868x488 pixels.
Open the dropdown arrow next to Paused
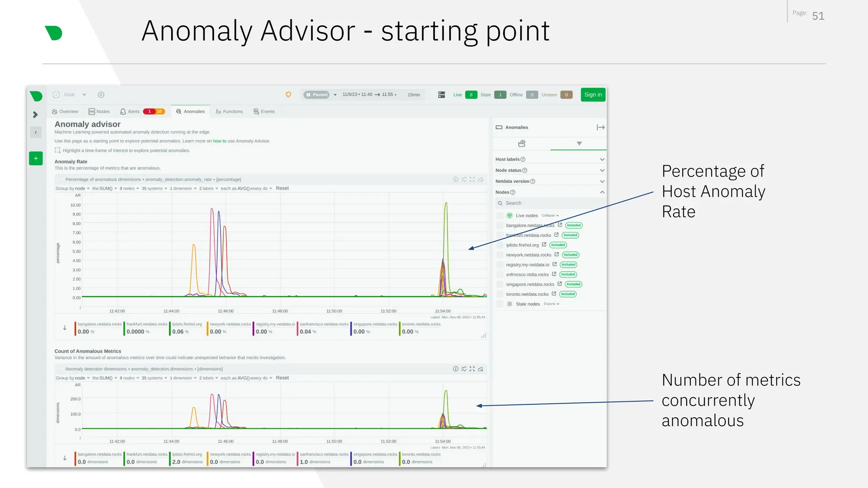click(x=335, y=95)
